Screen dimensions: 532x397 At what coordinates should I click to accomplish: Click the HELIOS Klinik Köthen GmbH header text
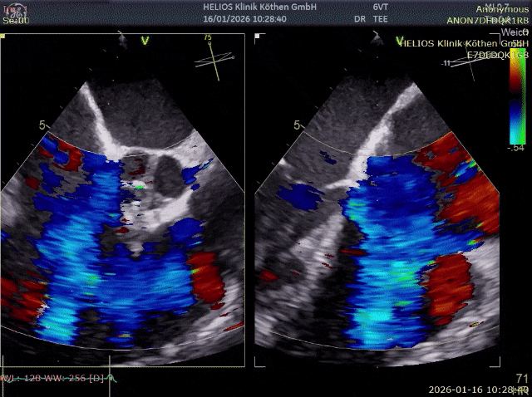click(x=259, y=7)
